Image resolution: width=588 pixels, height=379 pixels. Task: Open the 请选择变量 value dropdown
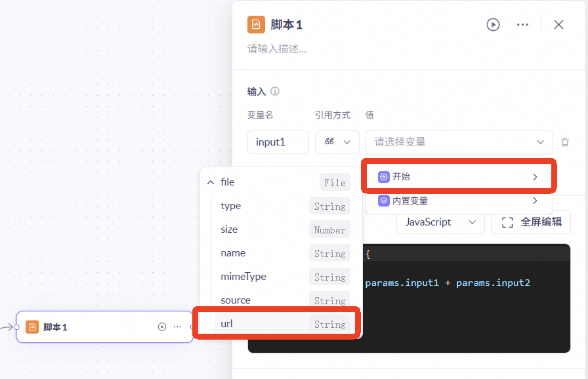point(459,142)
